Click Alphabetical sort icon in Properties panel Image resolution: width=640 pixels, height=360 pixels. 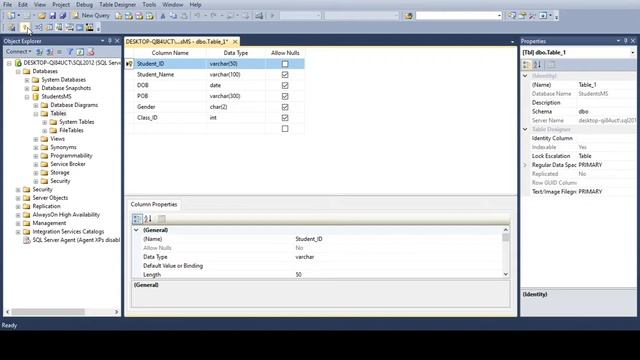tap(538, 64)
